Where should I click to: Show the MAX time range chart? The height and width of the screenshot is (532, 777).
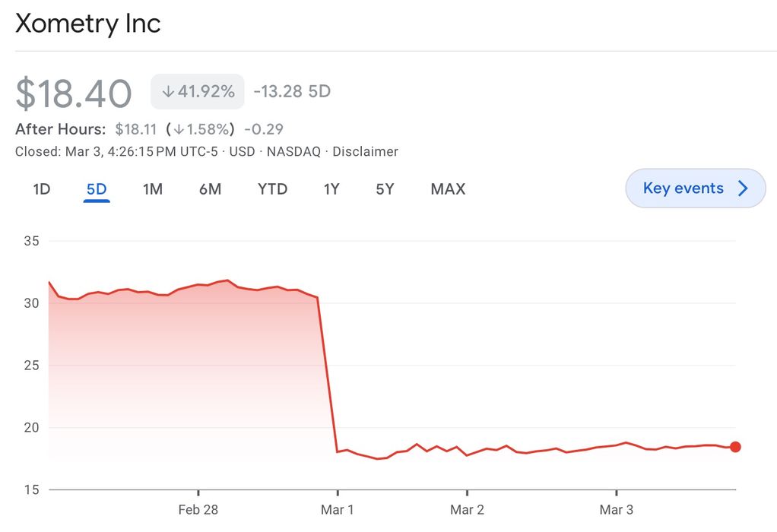[x=448, y=188]
